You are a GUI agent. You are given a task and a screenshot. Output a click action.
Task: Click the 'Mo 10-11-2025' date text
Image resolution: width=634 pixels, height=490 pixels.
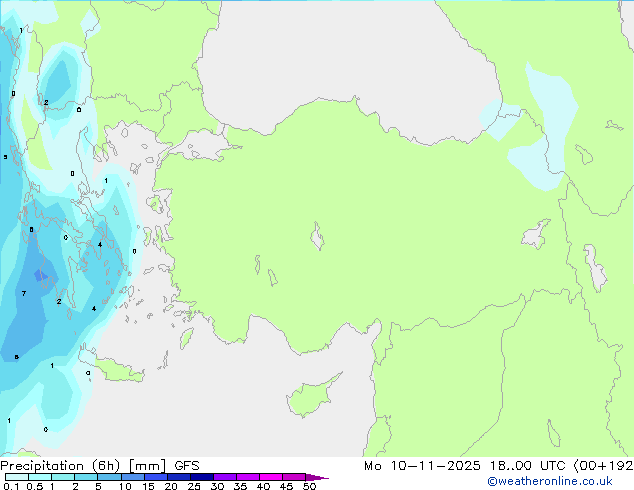coord(422,466)
